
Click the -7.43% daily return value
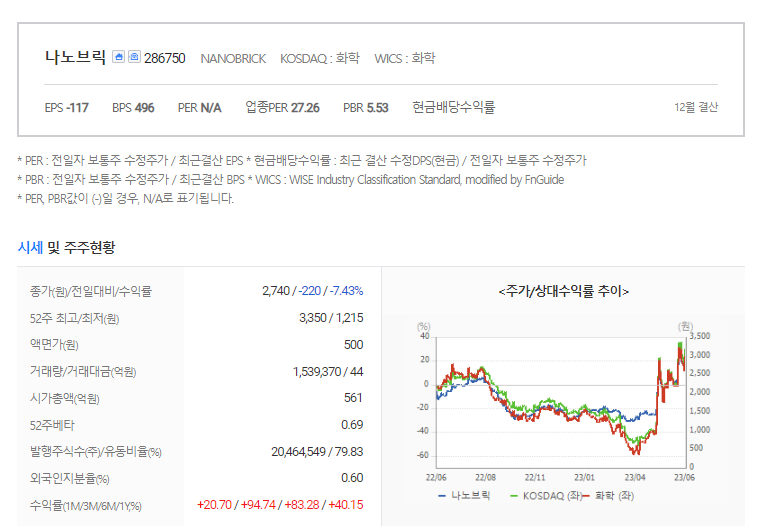(x=347, y=291)
